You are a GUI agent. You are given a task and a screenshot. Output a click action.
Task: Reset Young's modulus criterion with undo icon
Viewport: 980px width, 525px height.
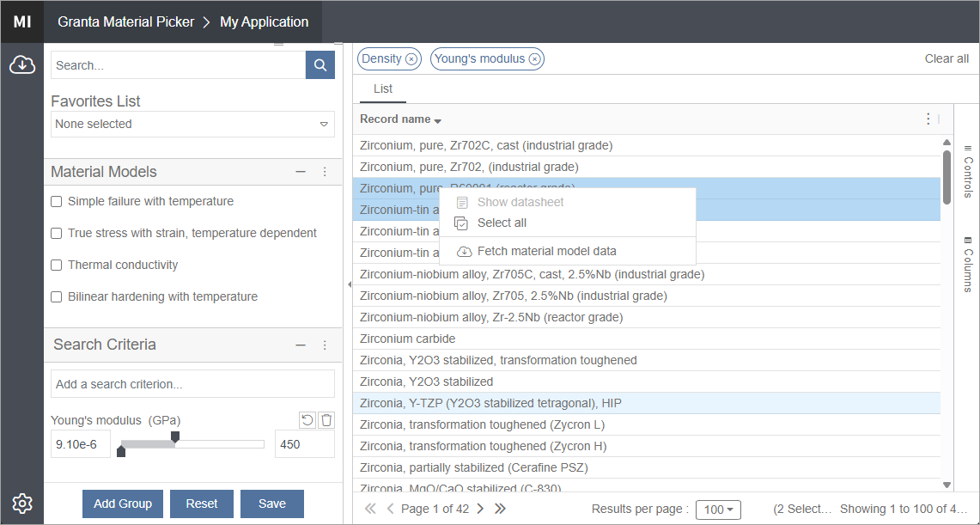click(x=307, y=420)
